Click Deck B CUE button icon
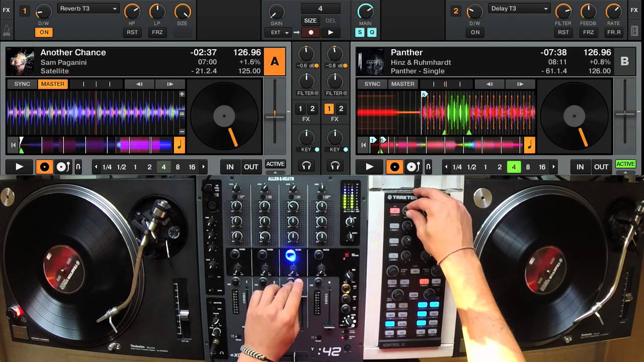The width and height of the screenshot is (644, 362). pyautogui.click(x=395, y=167)
